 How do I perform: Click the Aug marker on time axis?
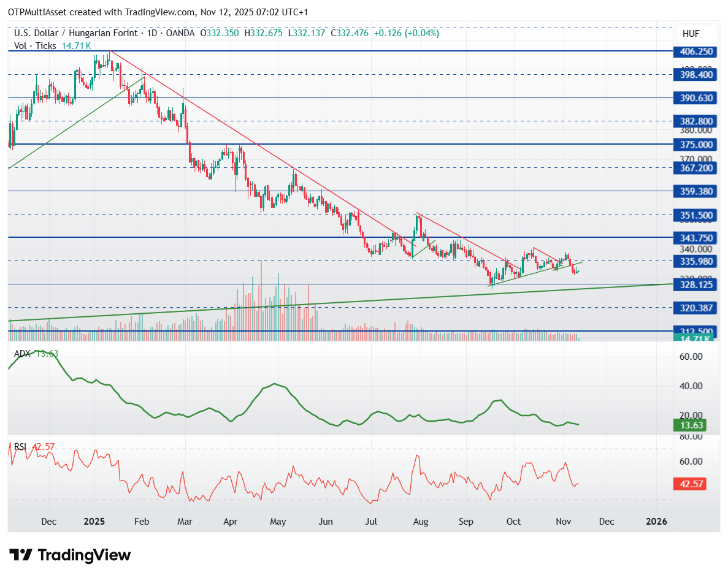[x=420, y=522]
